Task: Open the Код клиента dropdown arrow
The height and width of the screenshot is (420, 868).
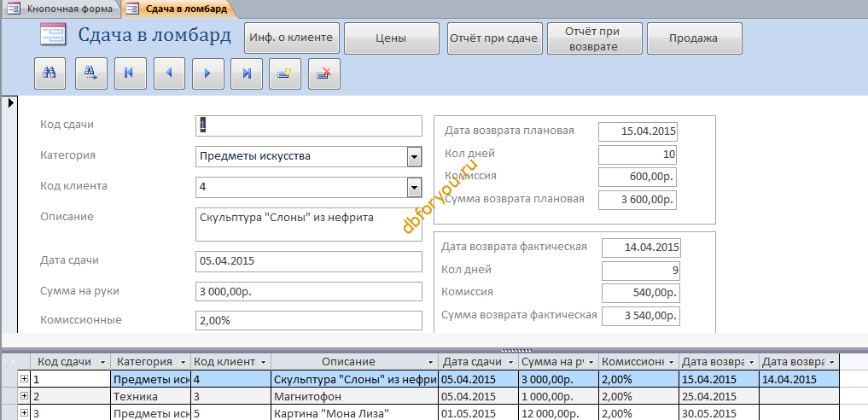Action: point(414,188)
